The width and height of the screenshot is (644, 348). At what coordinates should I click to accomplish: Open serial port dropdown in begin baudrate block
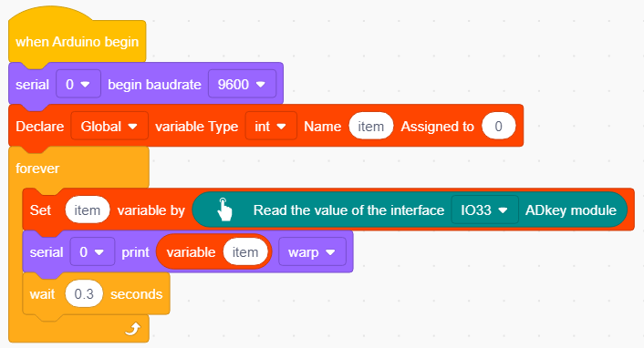[x=78, y=84]
